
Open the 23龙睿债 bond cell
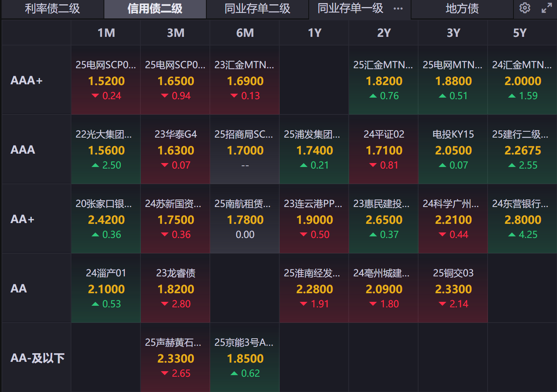[x=176, y=289]
